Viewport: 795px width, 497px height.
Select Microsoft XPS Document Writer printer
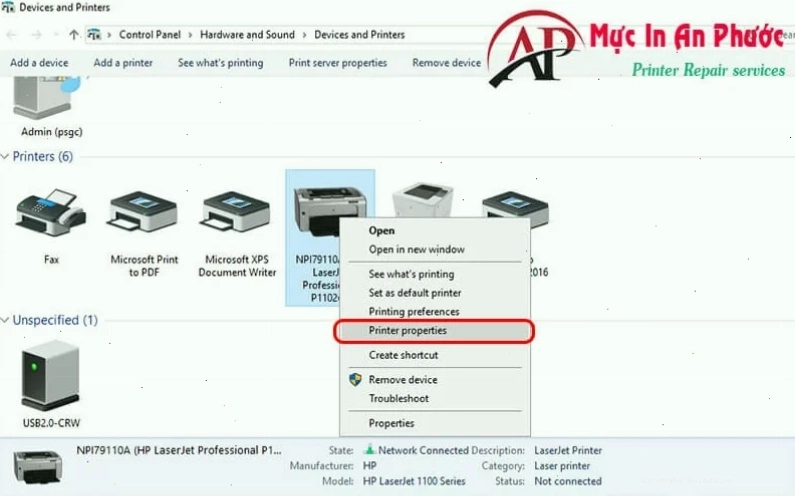pos(236,212)
